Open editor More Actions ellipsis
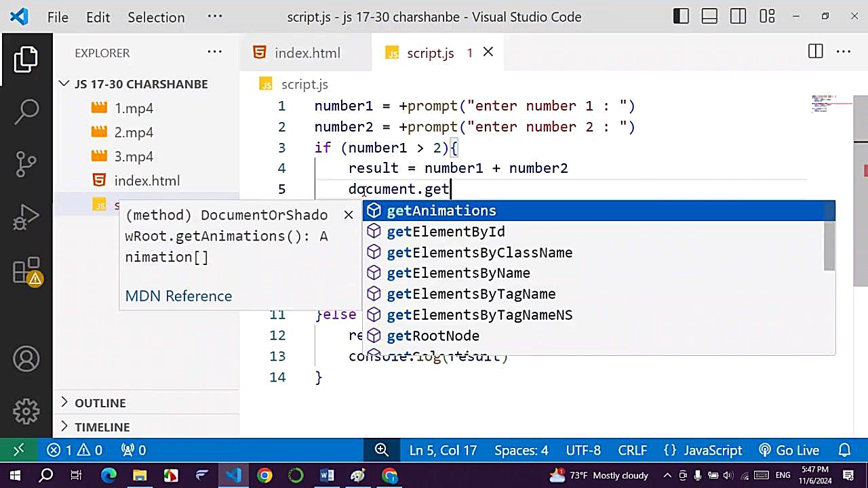The height and width of the screenshot is (488, 868). 843,52
